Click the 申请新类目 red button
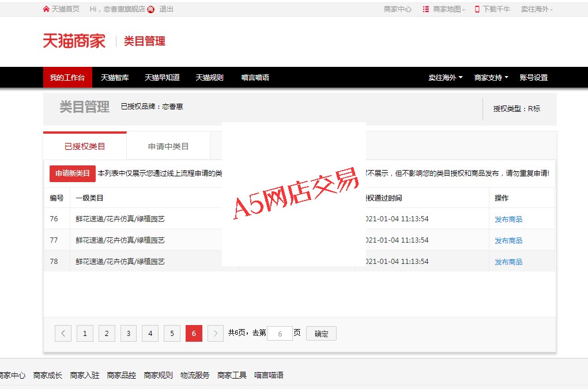The image size is (588, 389). 73,173
